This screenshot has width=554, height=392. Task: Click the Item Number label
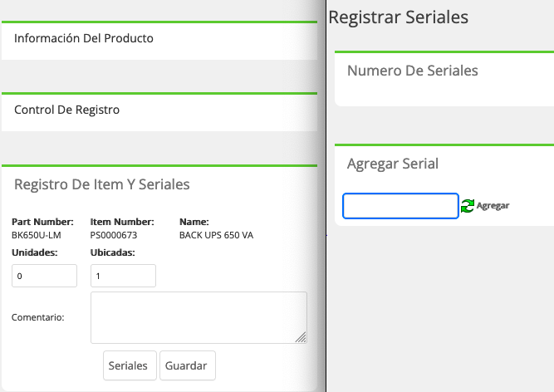[122, 222]
